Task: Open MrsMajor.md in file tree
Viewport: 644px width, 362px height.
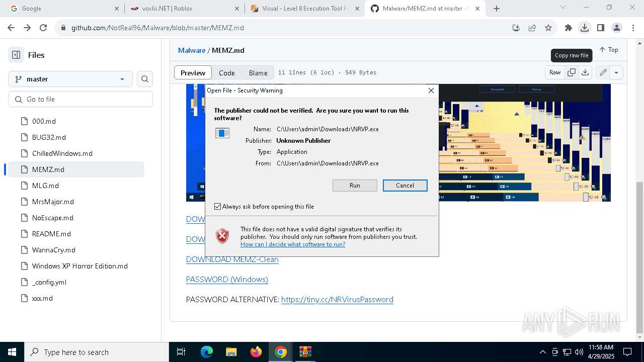Action: [53, 202]
